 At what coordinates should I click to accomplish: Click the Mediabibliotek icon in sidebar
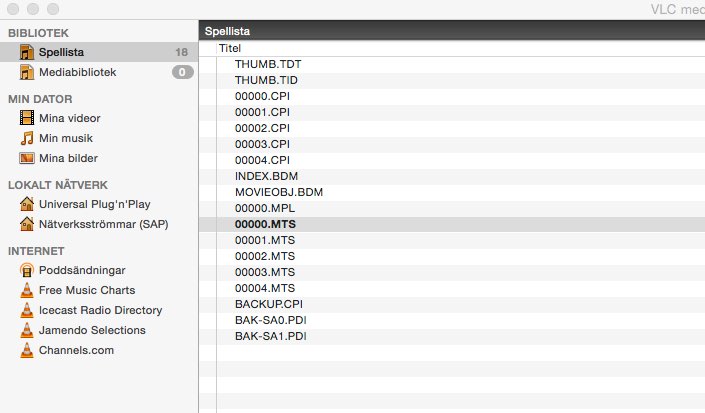[27, 72]
